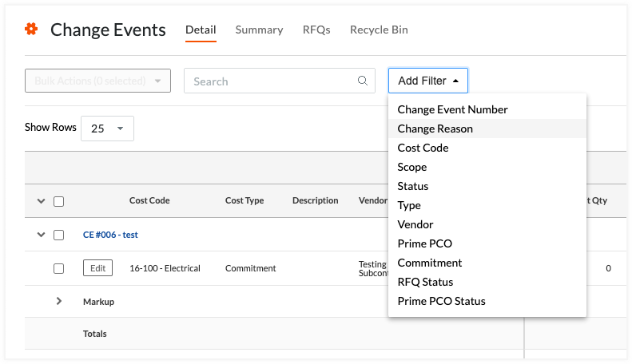Check the select-all header checkbox
This screenshot has height=364, width=632.
point(58,201)
